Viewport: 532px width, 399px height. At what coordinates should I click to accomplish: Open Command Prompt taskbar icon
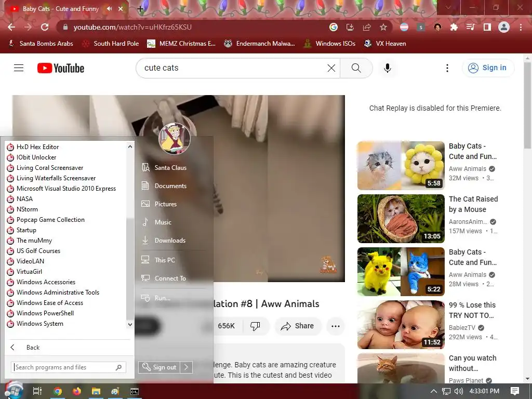(135, 391)
